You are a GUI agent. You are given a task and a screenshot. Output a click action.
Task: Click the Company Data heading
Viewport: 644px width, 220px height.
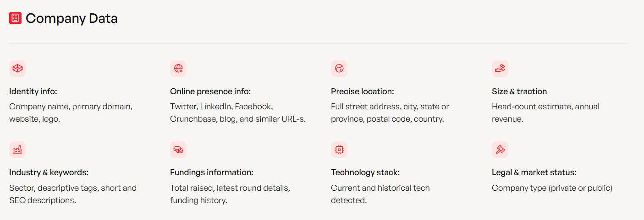(x=72, y=18)
